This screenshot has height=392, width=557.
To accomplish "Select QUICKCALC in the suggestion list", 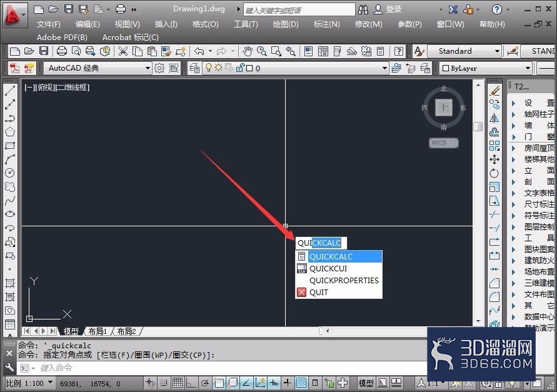I will pyautogui.click(x=339, y=256).
